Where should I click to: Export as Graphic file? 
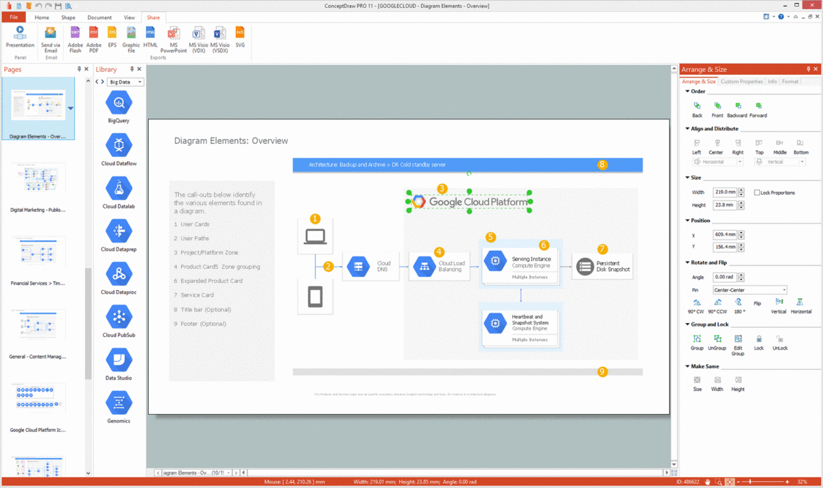click(x=131, y=39)
